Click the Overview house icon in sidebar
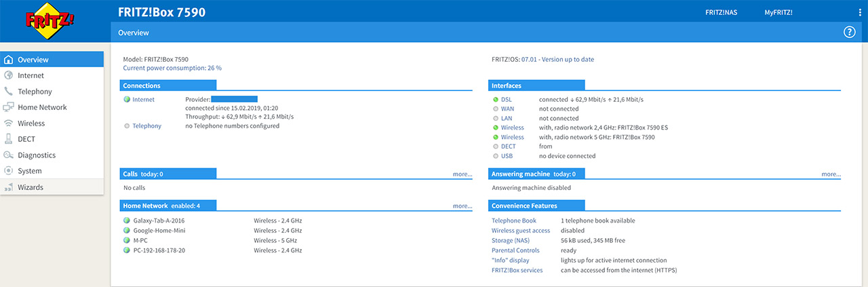Viewport: 868px width, 287px height. pos(9,60)
